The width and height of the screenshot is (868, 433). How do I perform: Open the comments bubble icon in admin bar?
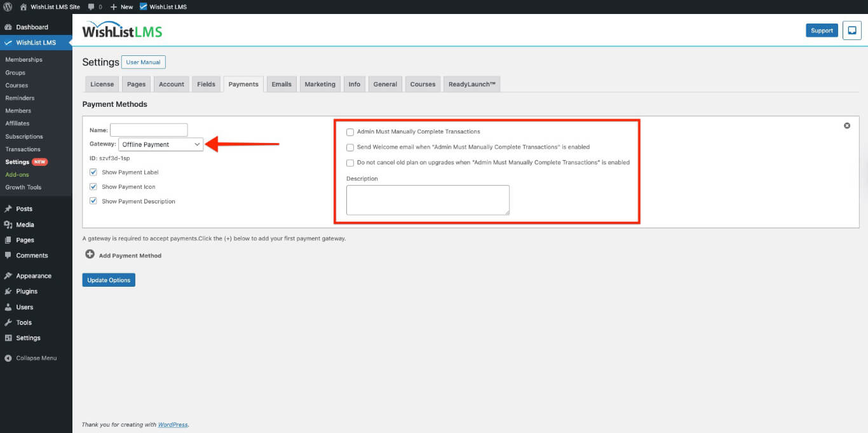point(91,6)
